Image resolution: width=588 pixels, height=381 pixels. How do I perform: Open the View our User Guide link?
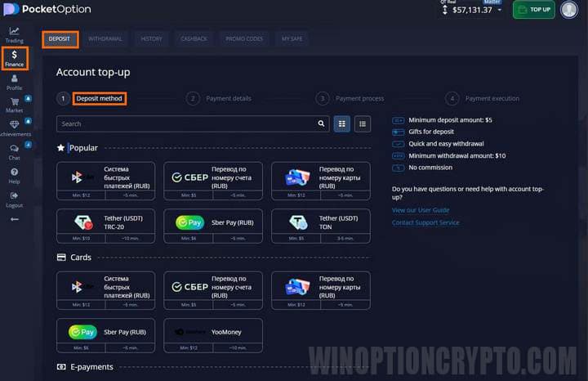(420, 210)
